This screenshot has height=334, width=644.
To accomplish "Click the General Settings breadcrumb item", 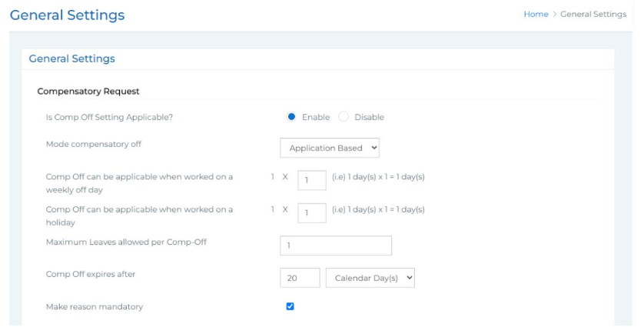I will [x=593, y=15].
